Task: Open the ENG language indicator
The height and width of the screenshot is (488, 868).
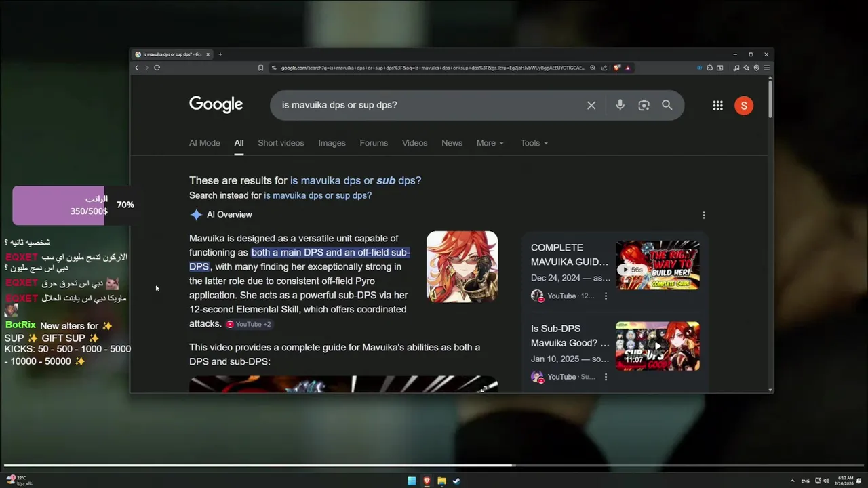Action: [x=805, y=481]
